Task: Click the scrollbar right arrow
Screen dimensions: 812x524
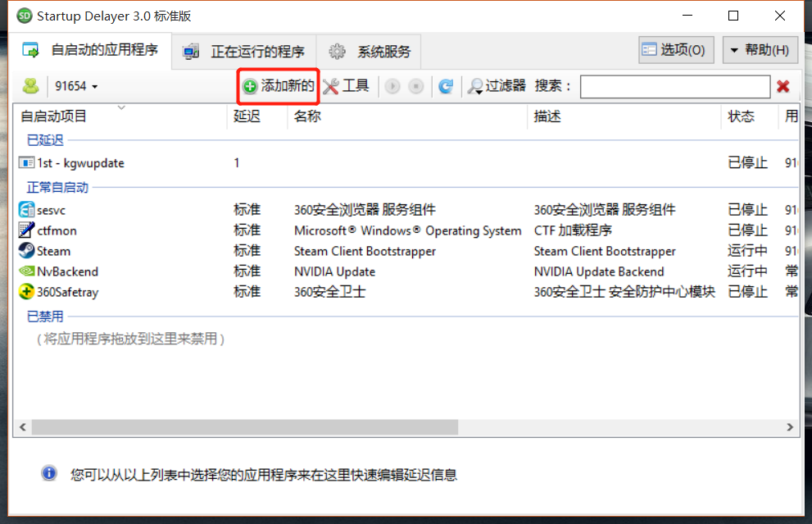Action: click(790, 427)
